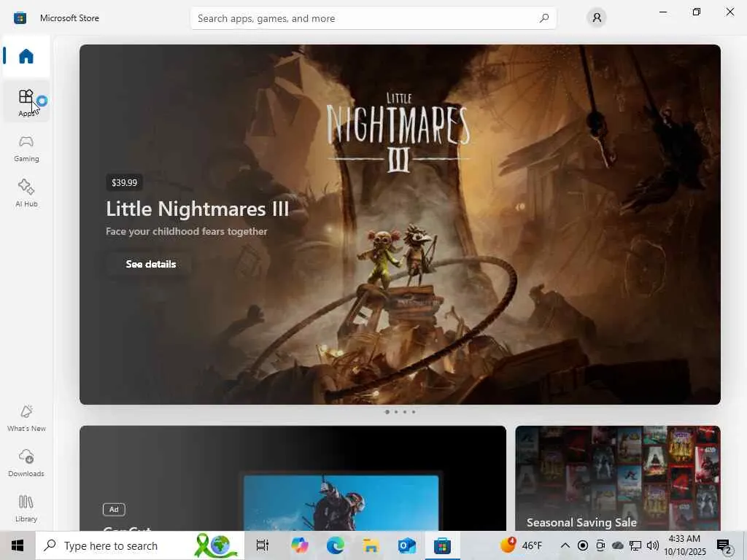Screen dimensions: 747x560
Task: Launch Copilot from the taskbar
Action: [299, 545]
